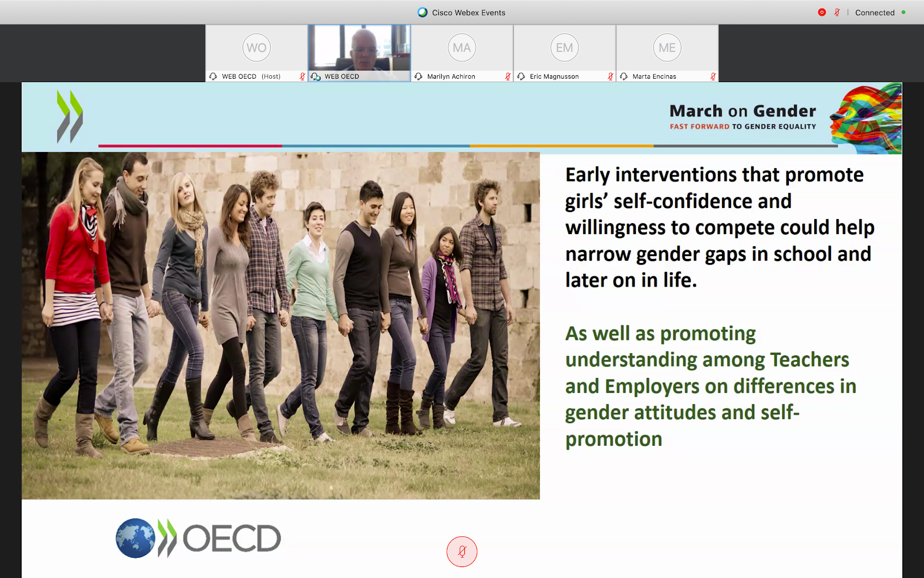Image resolution: width=924 pixels, height=578 pixels.
Task: Click the muted mic icon on WEB OECD (Host)
Action: coord(302,76)
